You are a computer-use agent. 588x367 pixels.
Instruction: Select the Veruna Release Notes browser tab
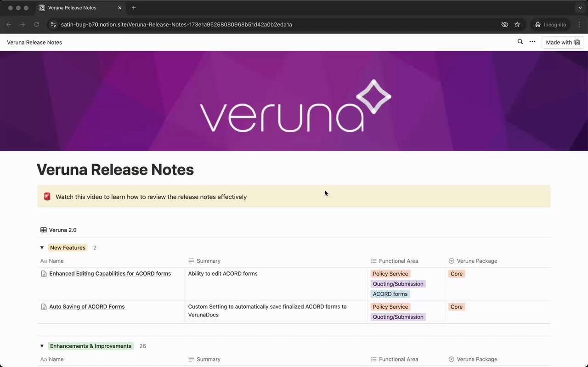tap(80, 8)
